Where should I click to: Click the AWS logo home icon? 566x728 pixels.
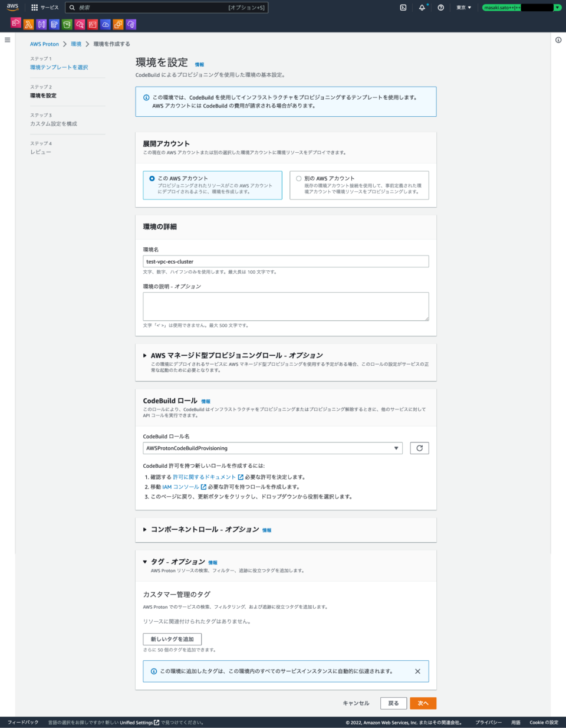[x=13, y=7]
